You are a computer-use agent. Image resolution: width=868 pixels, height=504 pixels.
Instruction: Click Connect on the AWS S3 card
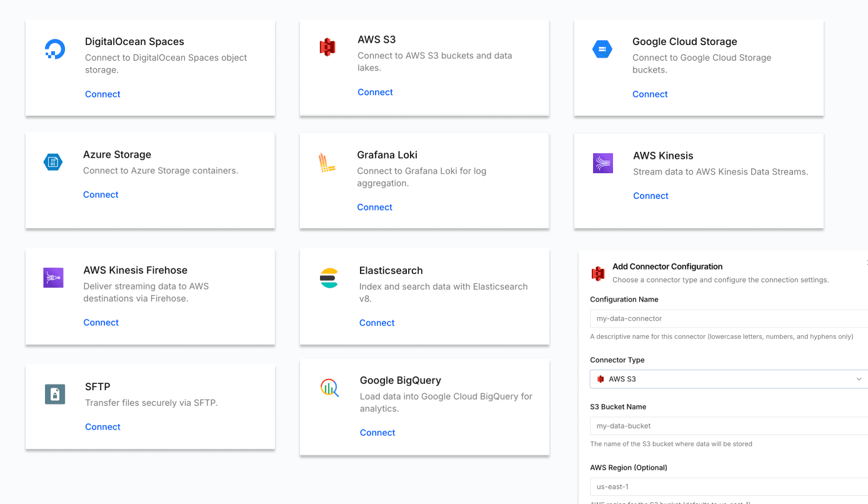(375, 92)
